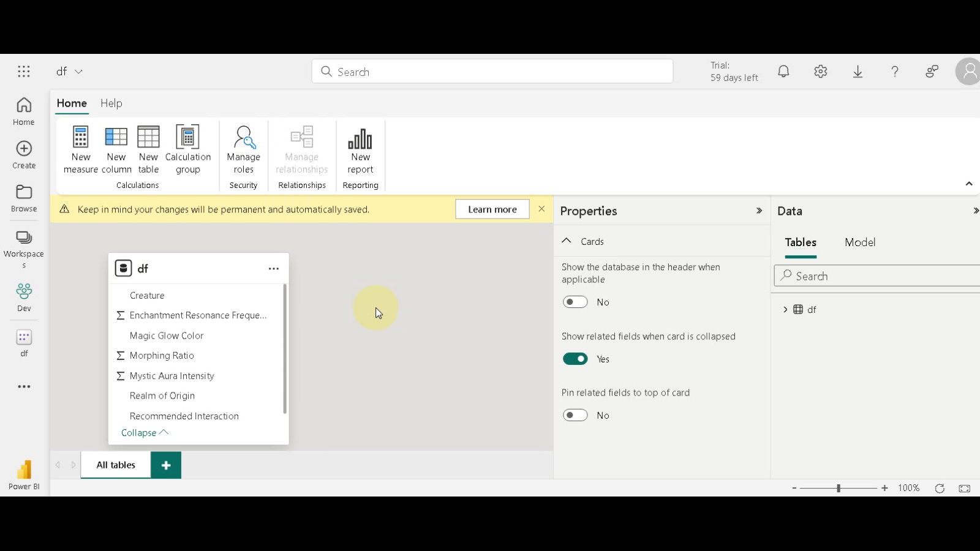This screenshot has width=980, height=551.
Task: Click the Power BI logo icon
Action: coord(24,470)
